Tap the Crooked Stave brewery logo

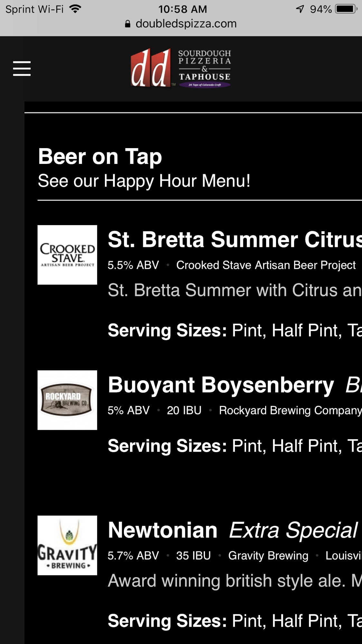[x=67, y=255]
